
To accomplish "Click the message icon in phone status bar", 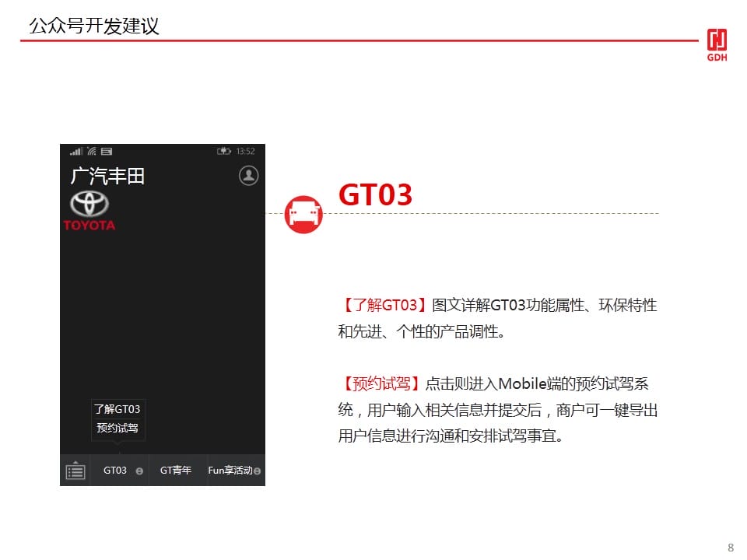I will click(x=107, y=152).
